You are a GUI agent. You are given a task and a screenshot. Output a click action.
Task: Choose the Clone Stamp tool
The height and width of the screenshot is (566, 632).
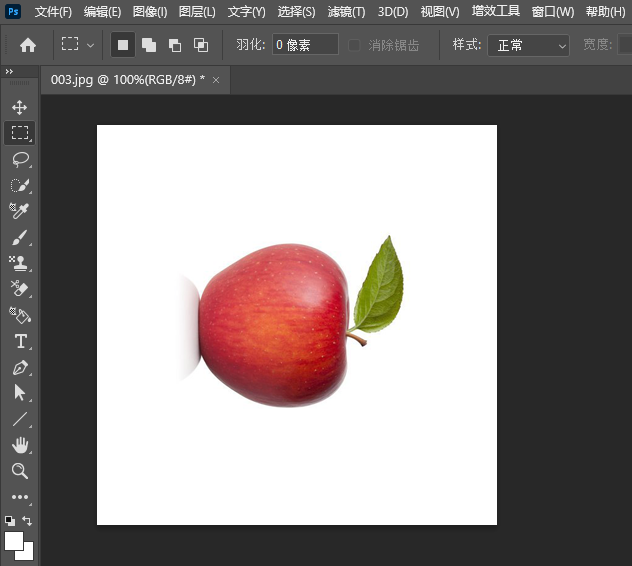point(20,264)
